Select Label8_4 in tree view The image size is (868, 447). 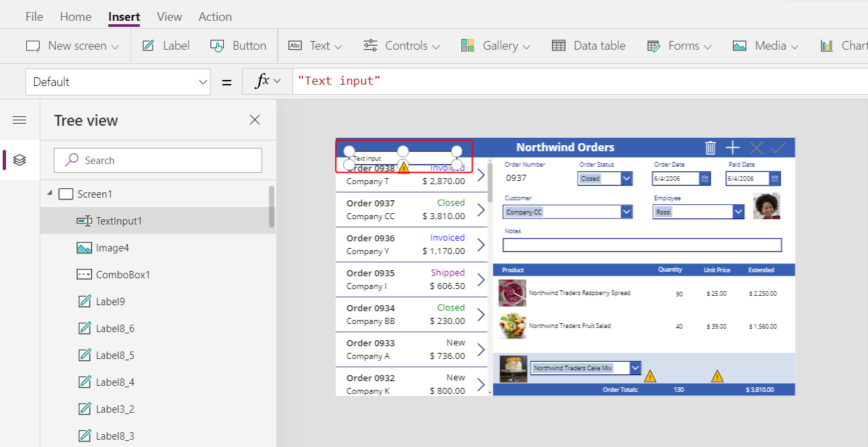pos(115,382)
